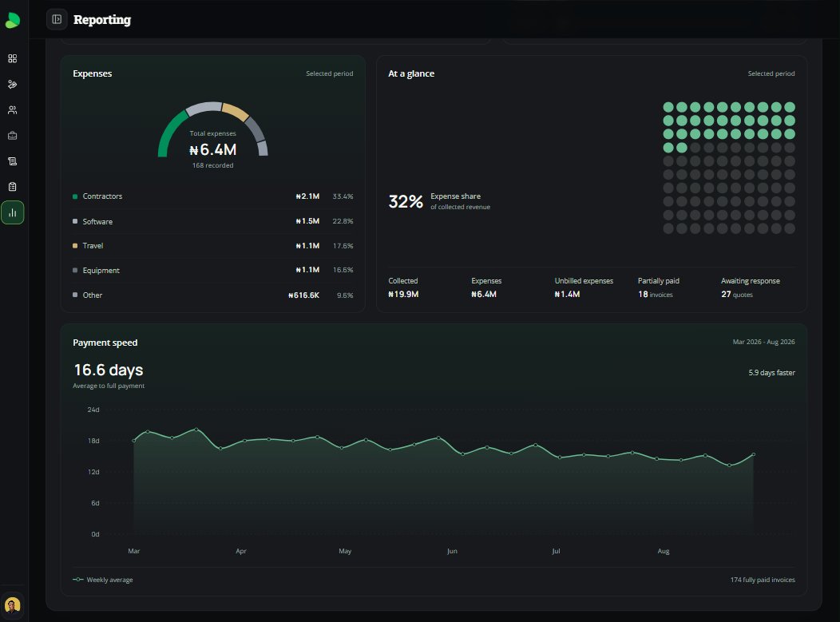
Task: Click Selected period in At a glance card
Action: 771,73
